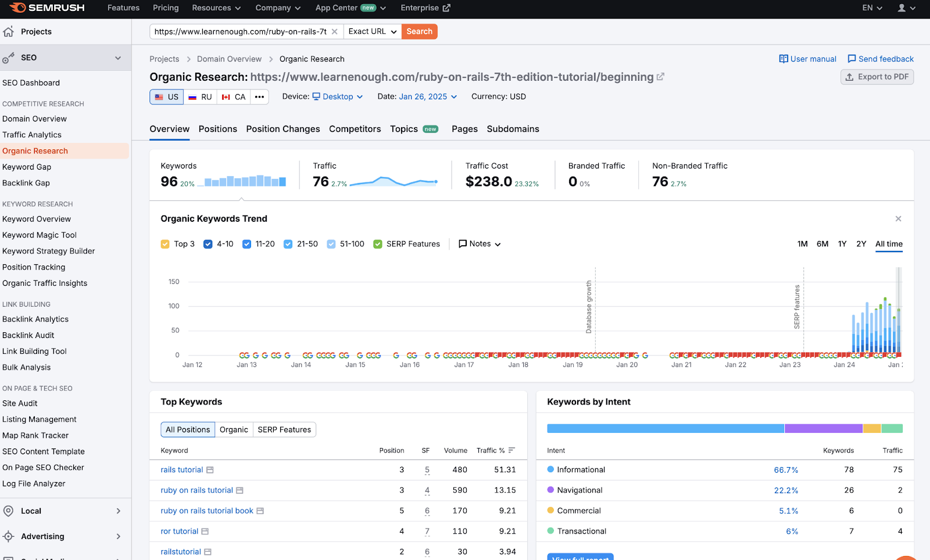This screenshot has width=930, height=560.
Task: Select the US flag database
Action: point(167,97)
